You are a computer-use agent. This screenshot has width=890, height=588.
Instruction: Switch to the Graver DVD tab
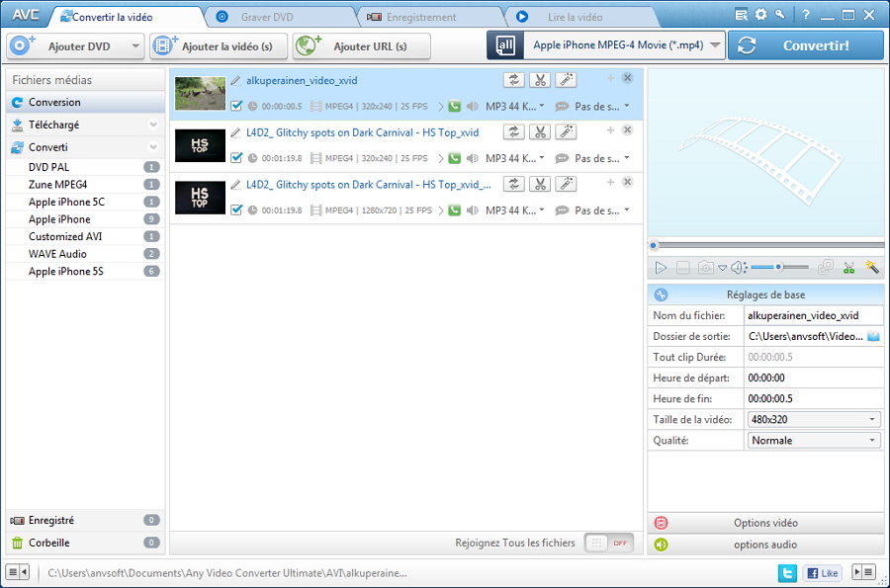pyautogui.click(x=267, y=17)
